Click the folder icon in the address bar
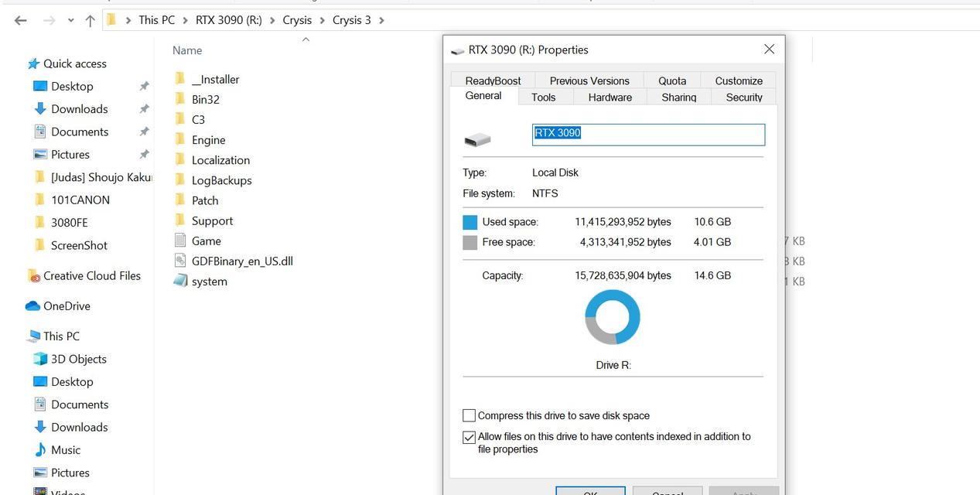 click(x=111, y=19)
